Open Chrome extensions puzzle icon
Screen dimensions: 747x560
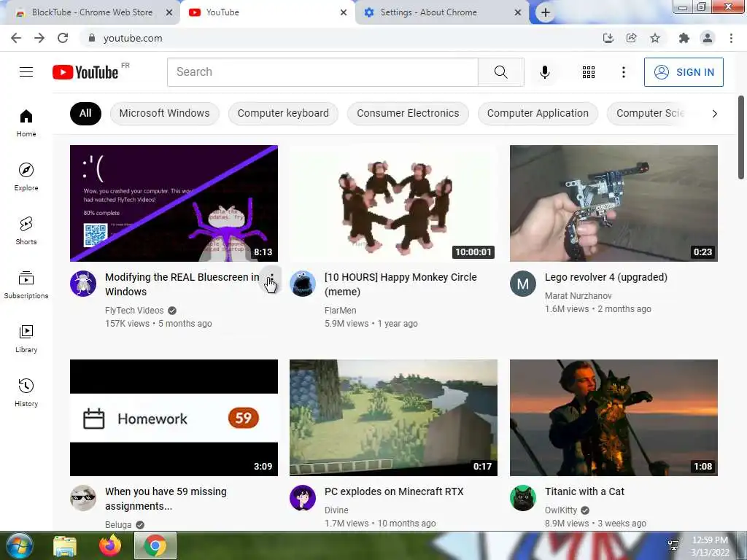(x=684, y=38)
